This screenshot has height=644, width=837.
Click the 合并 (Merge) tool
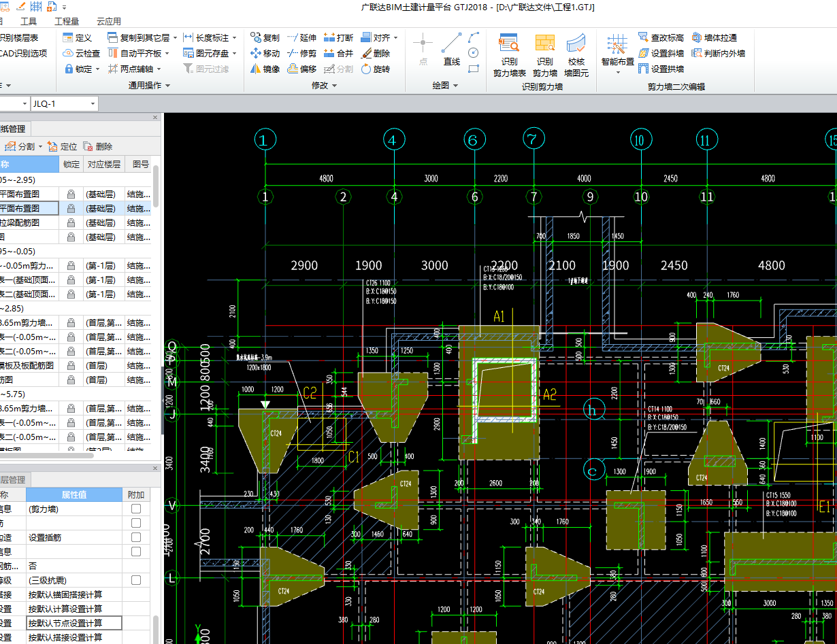tap(338, 53)
